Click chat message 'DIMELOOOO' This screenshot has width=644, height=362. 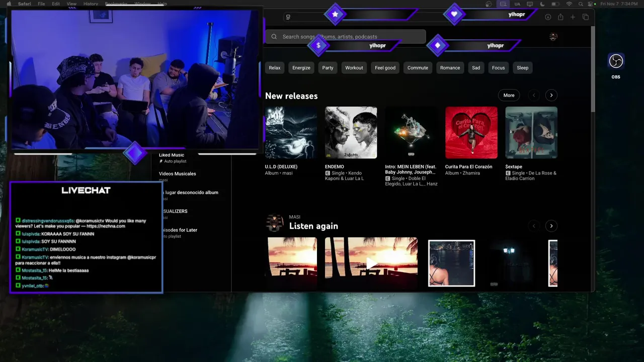point(63,249)
